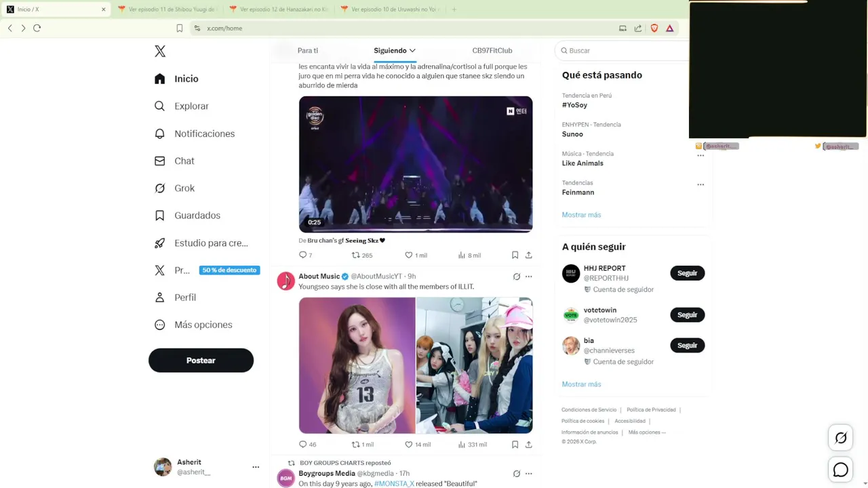Open Notificaciones bell item
Viewport: 868px width, 488px height.
pos(194,134)
